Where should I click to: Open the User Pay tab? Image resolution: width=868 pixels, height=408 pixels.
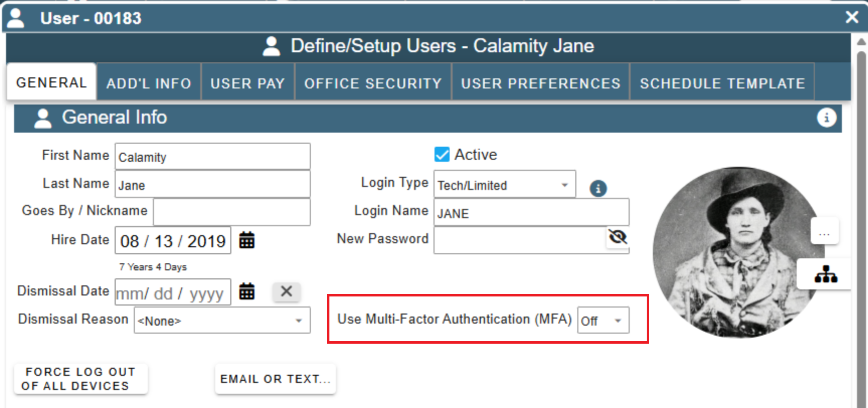pyautogui.click(x=247, y=83)
